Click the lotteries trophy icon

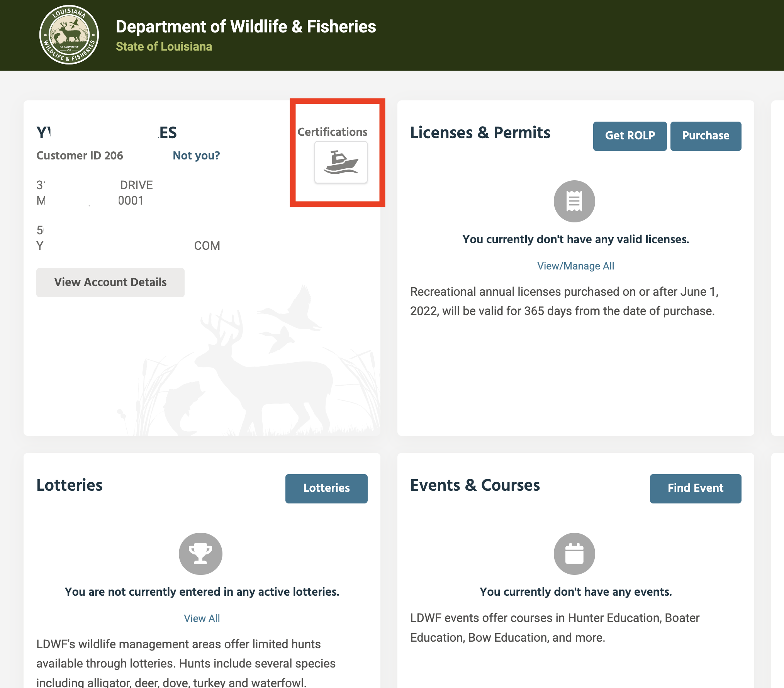(200, 554)
